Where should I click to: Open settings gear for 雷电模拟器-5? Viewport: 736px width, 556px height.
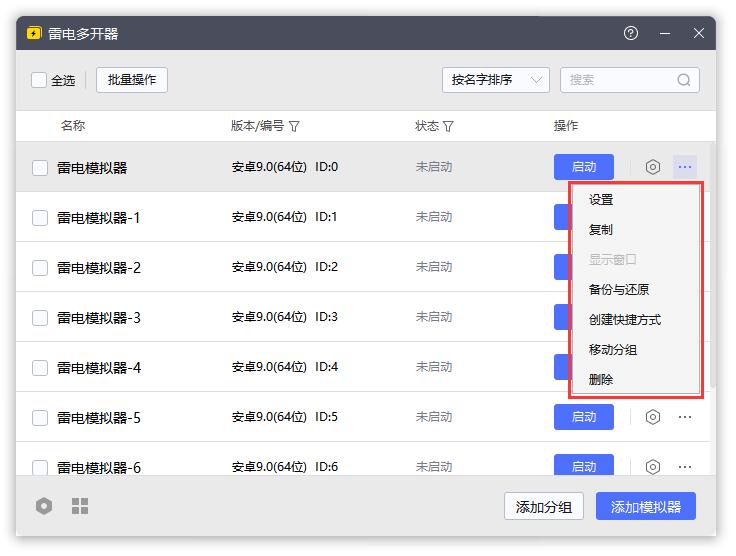click(x=652, y=417)
